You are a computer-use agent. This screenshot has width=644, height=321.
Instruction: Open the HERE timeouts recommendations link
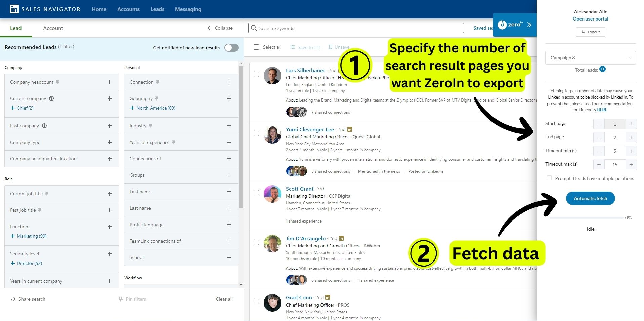click(x=602, y=110)
